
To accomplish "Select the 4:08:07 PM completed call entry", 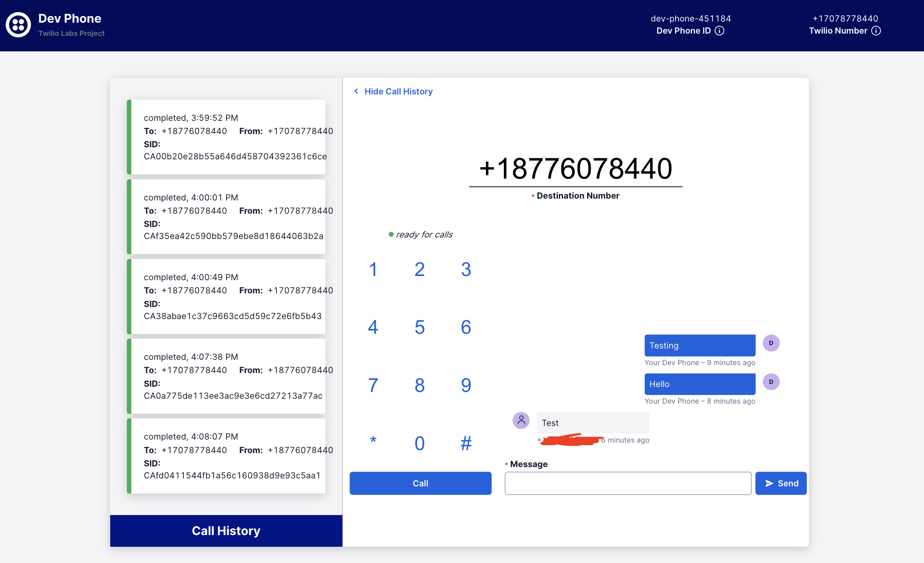I will (226, 456).
